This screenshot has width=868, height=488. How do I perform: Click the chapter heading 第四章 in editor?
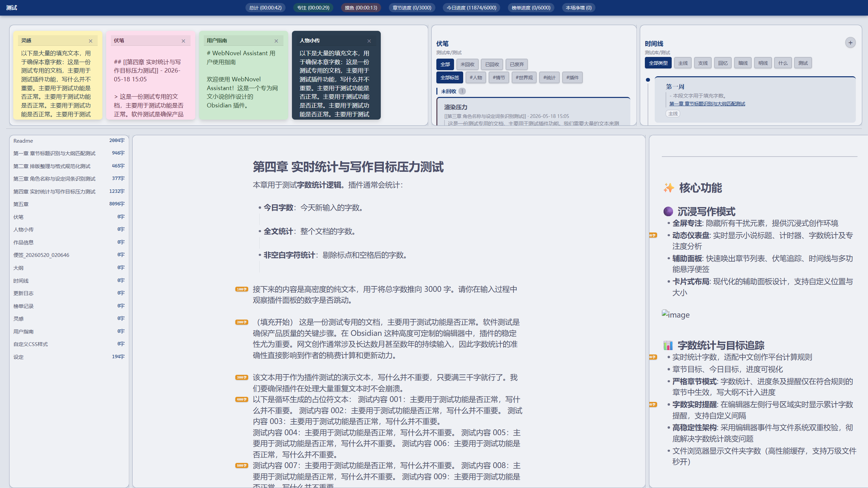coord(348,167)
